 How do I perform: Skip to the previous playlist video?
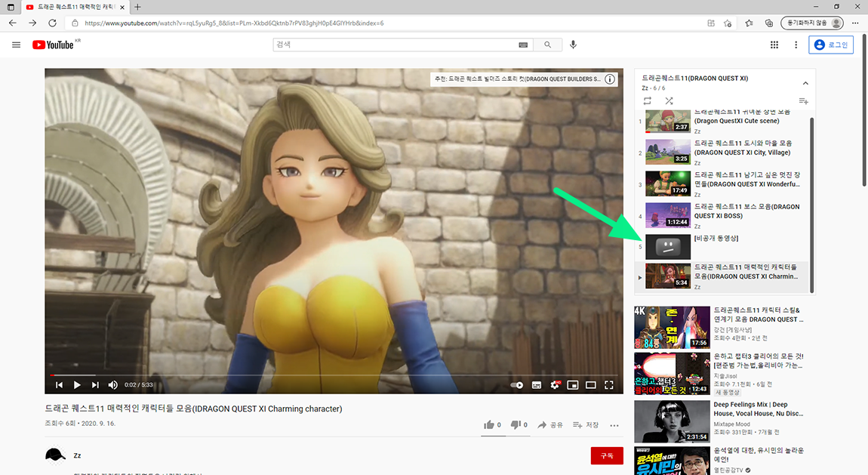tap(59, 385)
